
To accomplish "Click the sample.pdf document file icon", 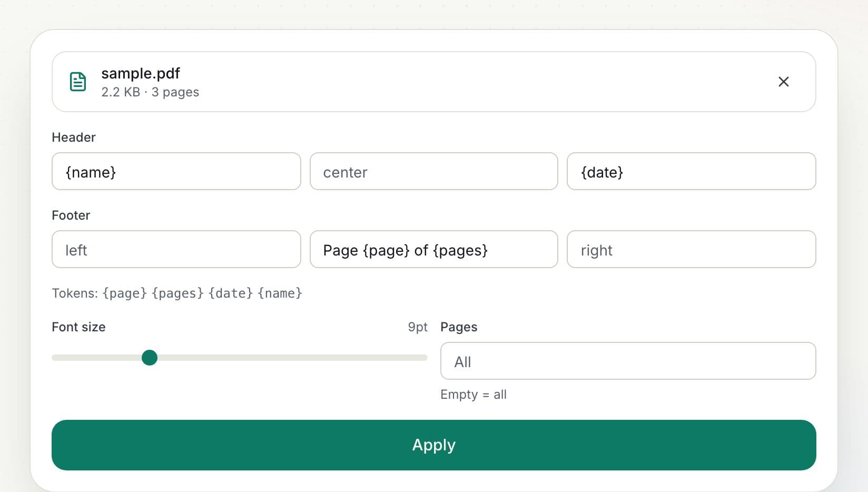I will [x=78, y=82].
